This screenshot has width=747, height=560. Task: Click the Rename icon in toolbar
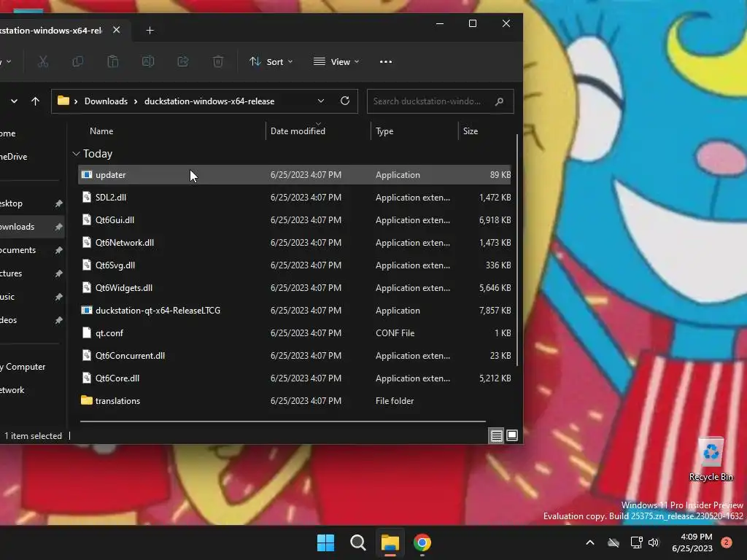(x=148, y=62)
